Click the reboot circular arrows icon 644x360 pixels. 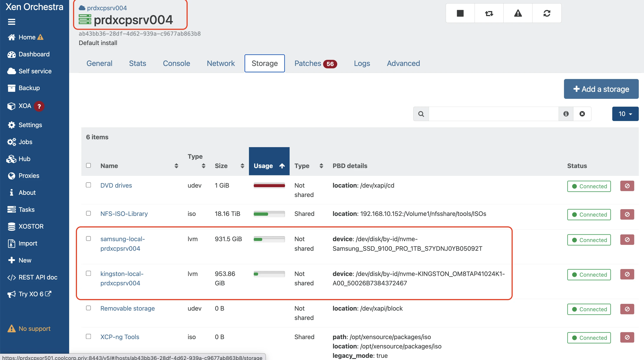[x=547, y=13]
